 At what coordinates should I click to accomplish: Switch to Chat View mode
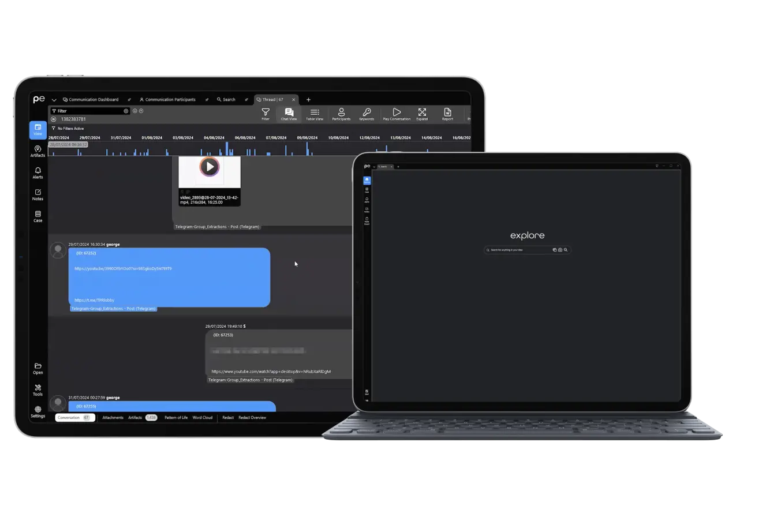[x=289, y=114]
